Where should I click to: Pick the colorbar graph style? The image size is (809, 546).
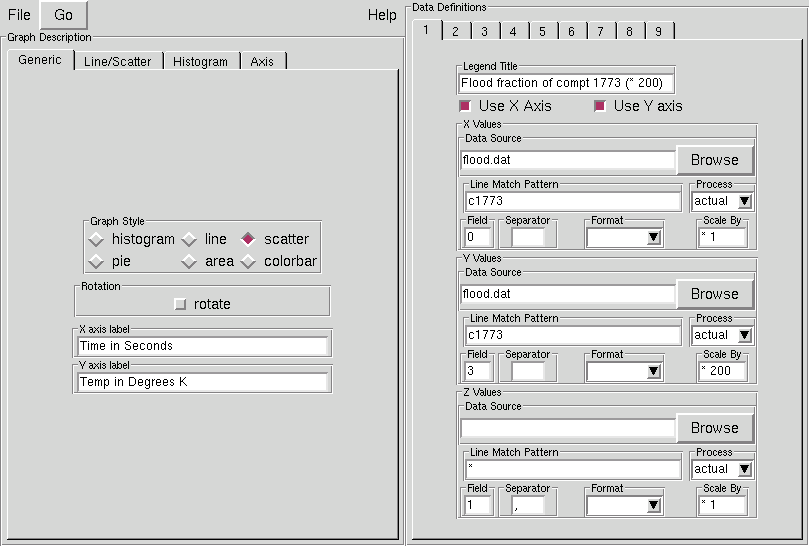(249, 262)
